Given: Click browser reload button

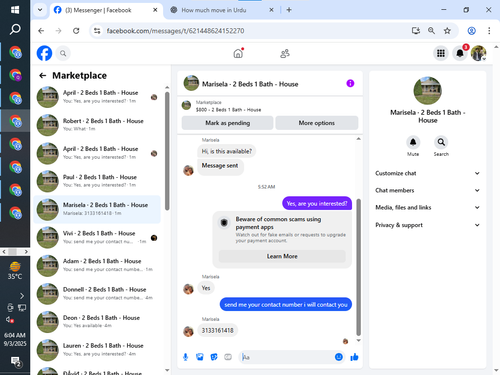Looking at the screenshot, I should (76, 31).
